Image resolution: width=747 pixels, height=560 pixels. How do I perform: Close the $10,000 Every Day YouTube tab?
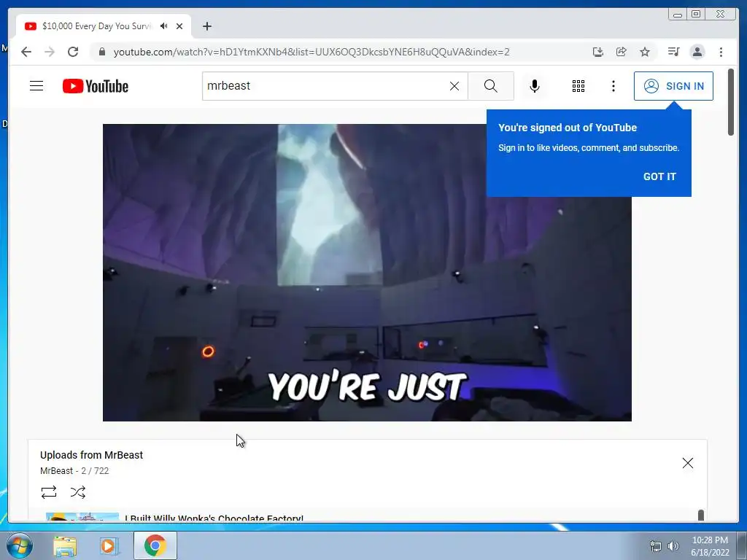tap(179, 26)
